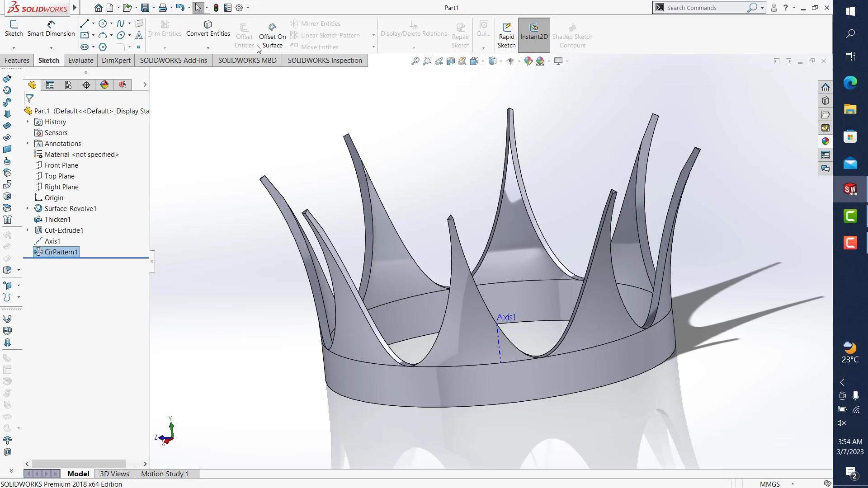Click the Sketch button in the ribbon

point(14,28)
